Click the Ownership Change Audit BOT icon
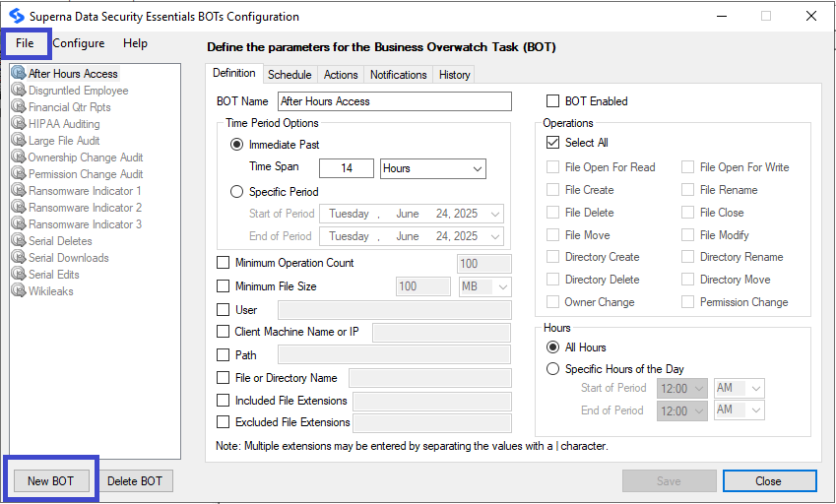This screenshot has width=836, height=504. (x=19, y=157)
